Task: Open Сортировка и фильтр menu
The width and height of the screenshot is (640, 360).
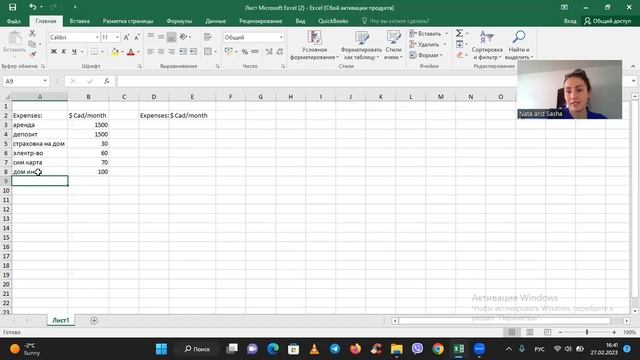Action: coord(487,45)
